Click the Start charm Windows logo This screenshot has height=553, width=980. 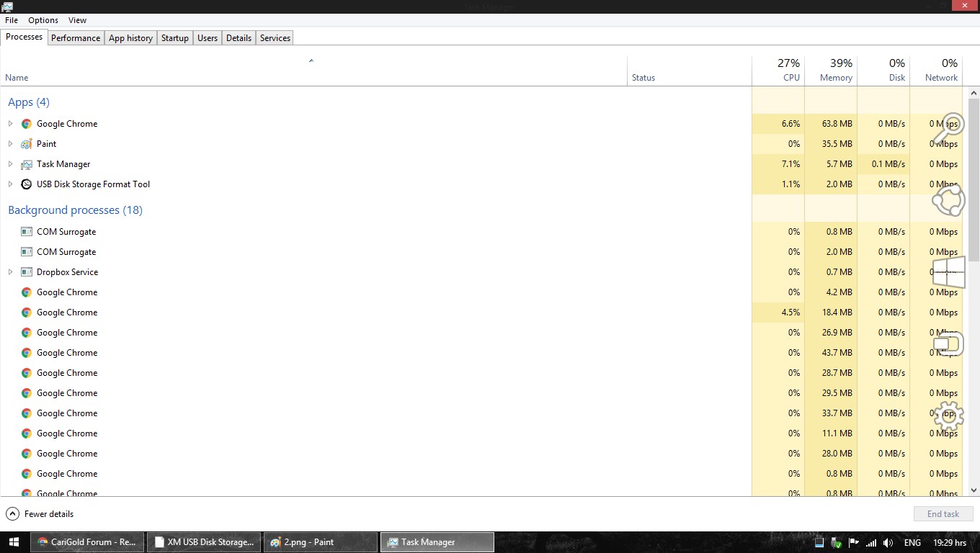[948, 272]
